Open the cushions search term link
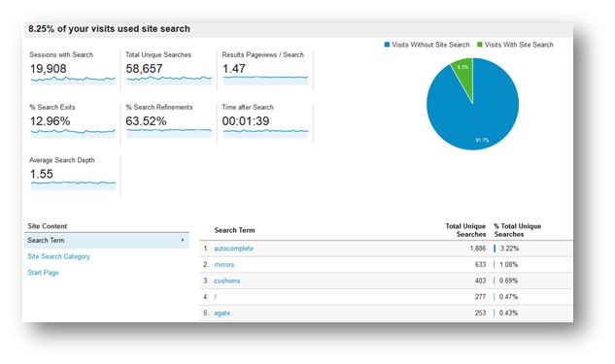Viewport: 615px width, 364px height. [226, 281]
